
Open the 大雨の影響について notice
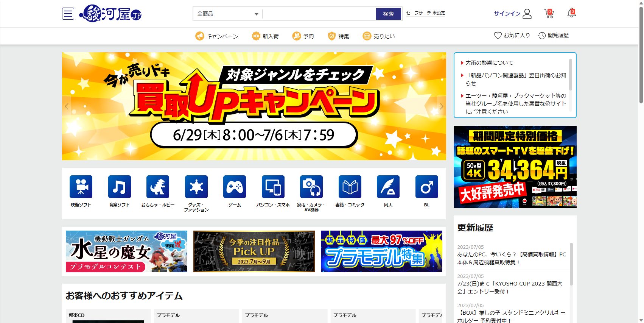coord(489,63)
